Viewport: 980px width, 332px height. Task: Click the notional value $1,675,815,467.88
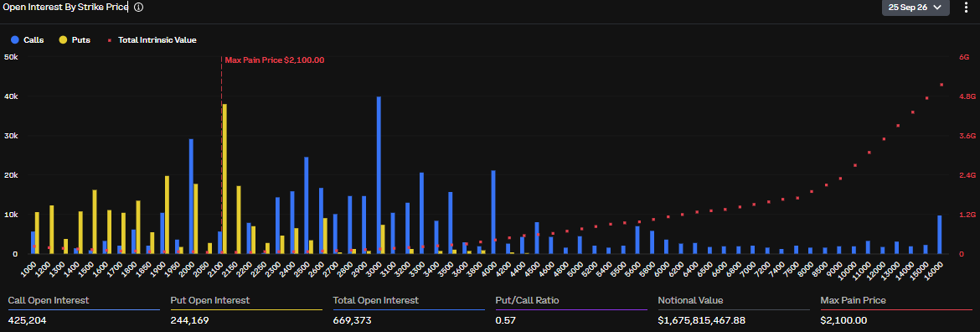[702, 321]
